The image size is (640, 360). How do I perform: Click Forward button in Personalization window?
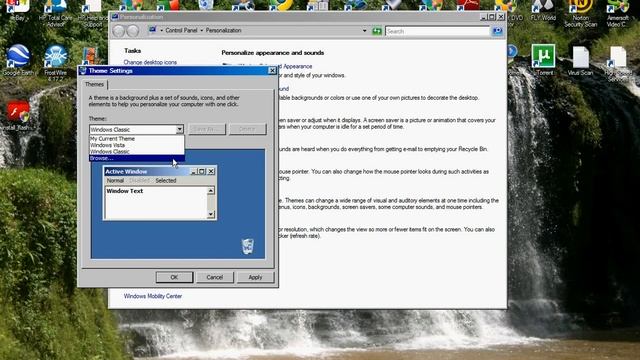[133, 31]
